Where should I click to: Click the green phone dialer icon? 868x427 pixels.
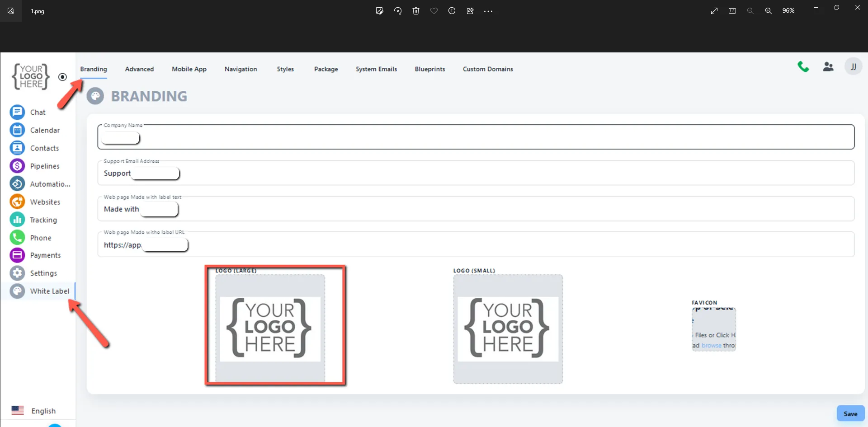tap(803, 67)
